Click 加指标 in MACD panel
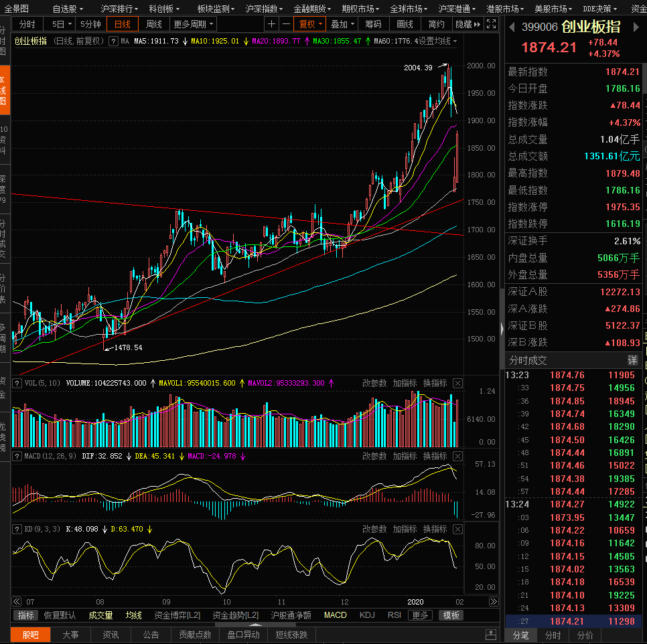 405,457
